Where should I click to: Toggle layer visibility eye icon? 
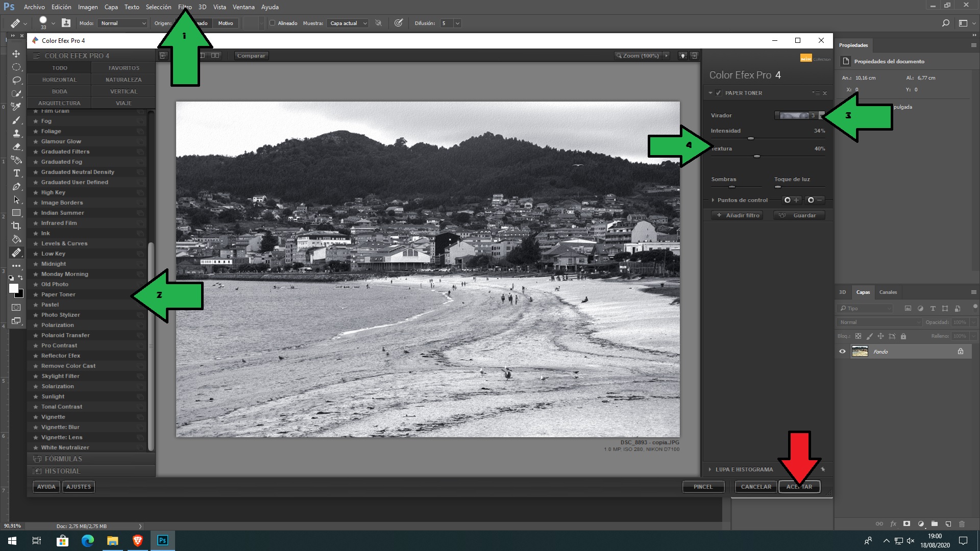pyautogui.click(x=842, y=351)
